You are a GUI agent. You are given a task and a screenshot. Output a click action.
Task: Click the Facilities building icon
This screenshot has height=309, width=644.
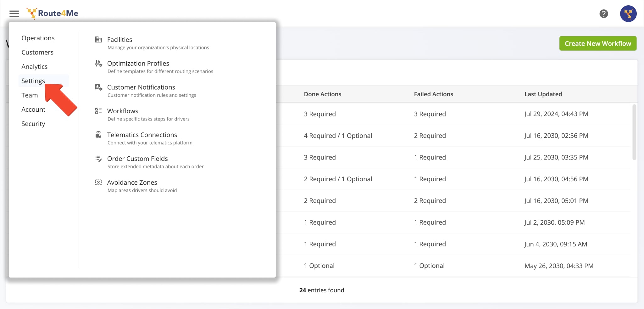(98, 39)
